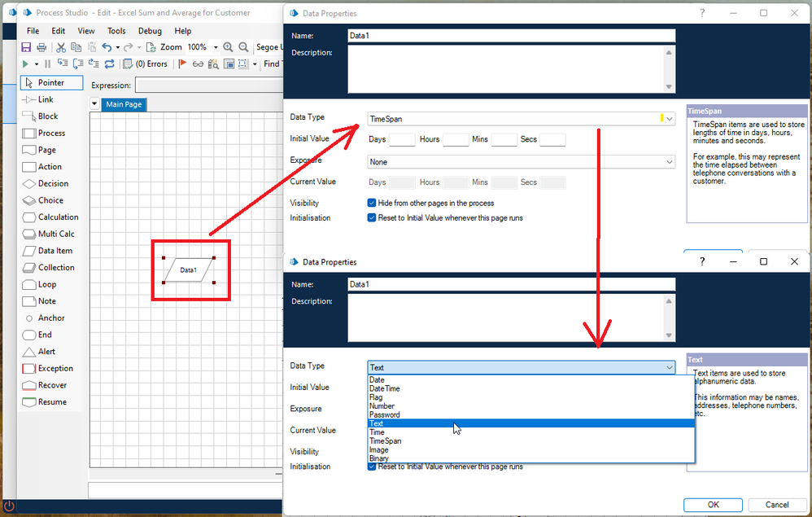Click the Zoom In magnifier icon

(x=229, y=47)
